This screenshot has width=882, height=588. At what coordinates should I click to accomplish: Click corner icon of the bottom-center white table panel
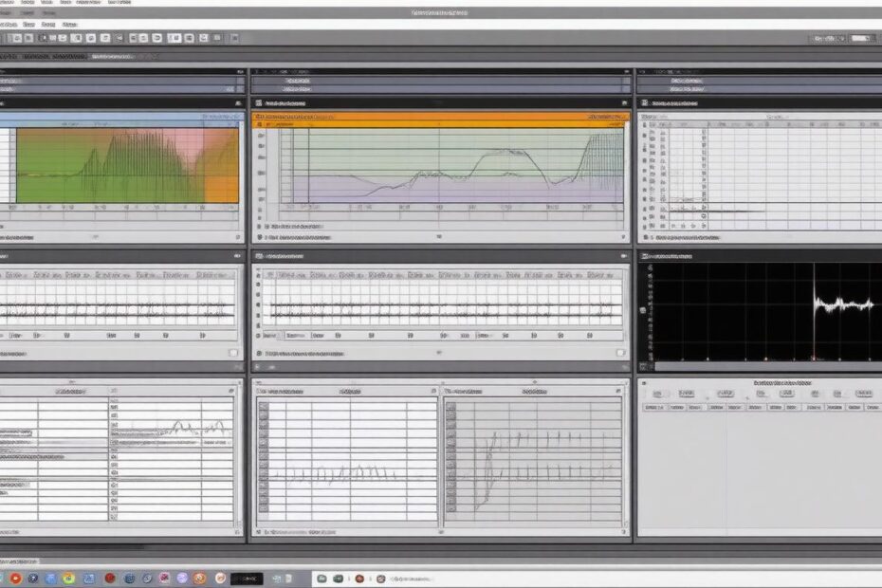(433, 391)
